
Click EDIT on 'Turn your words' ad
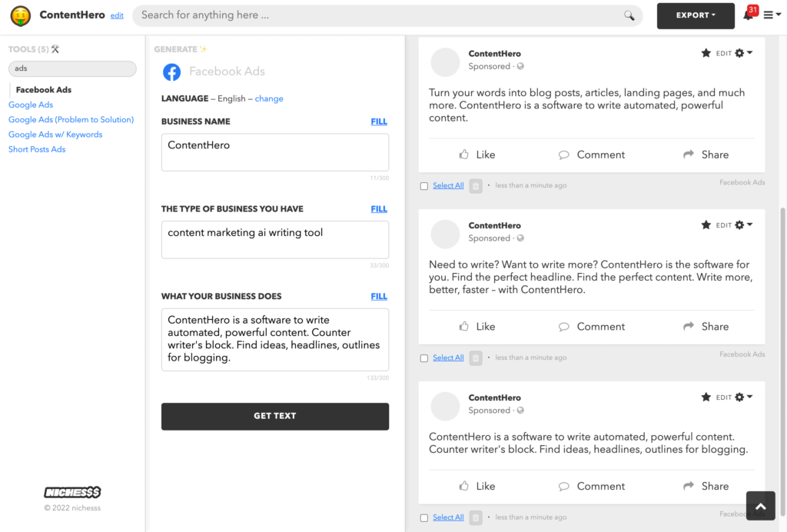pyautogui.click(x=724, y=54)
